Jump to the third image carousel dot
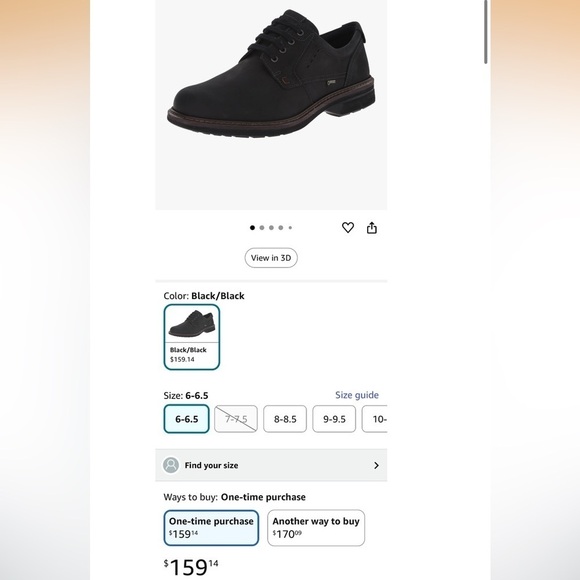 point(271,227)
